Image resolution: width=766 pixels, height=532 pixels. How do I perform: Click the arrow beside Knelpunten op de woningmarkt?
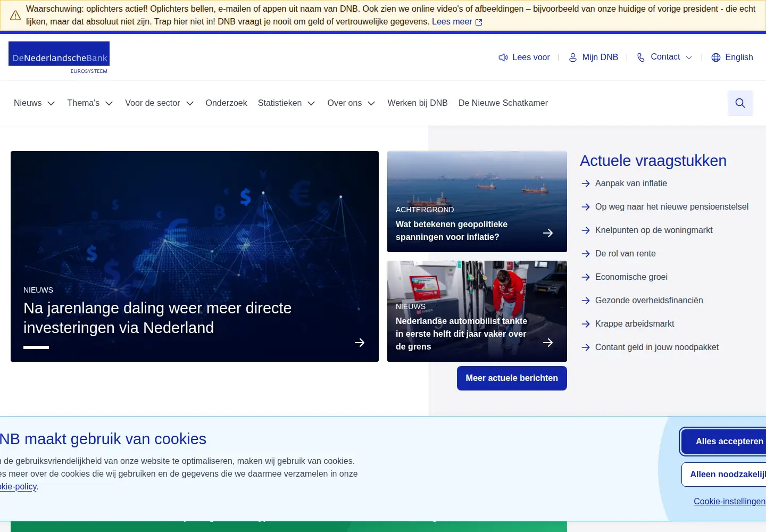[x=586, y=230]
